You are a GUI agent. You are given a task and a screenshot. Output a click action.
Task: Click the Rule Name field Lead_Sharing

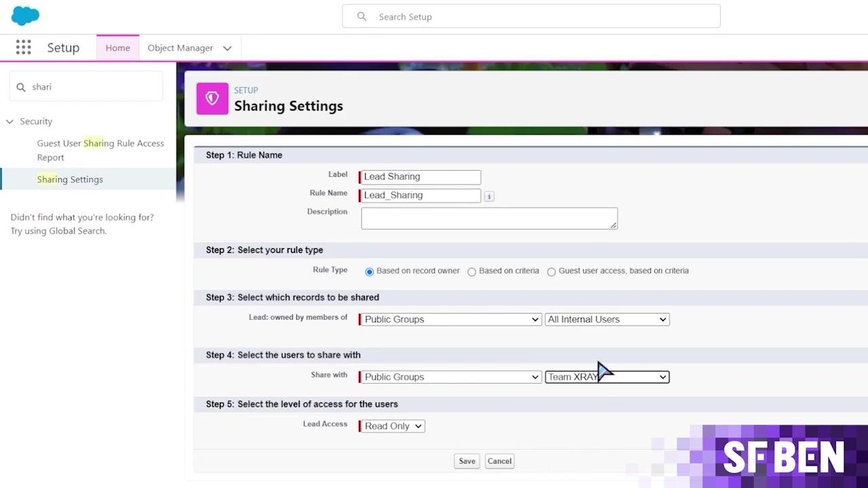click(421, 195)
